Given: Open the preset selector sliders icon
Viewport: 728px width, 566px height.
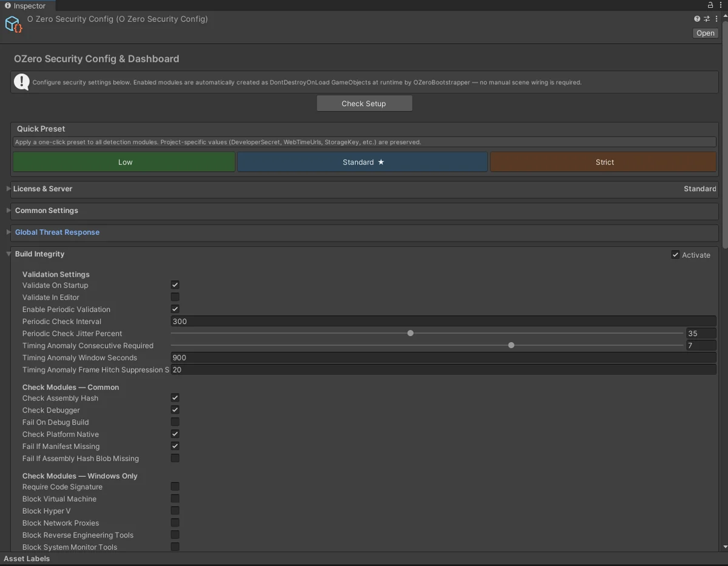Looking at the screenshot, I should point(707,19).
